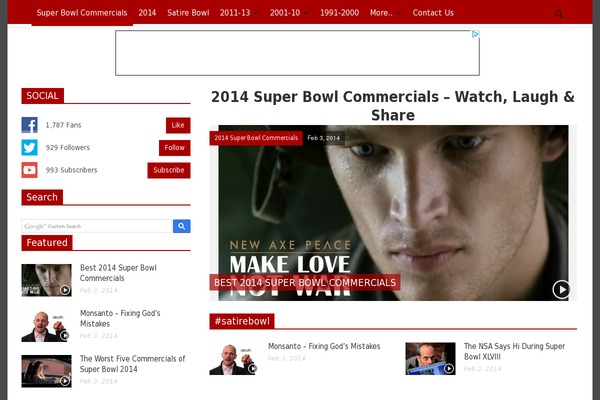This screenshot has width=600, height=400.
Task: Click the '929 Followers' text
Action: pos(68,148)
